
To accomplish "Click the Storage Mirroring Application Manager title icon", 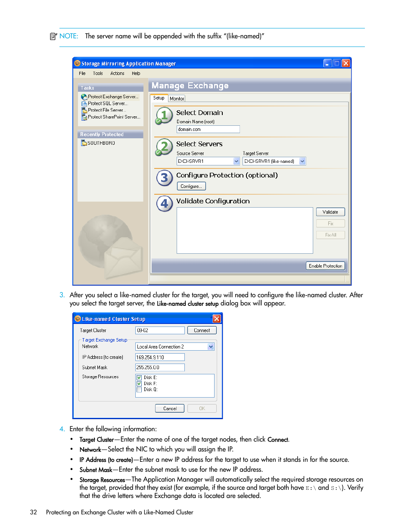I will click(78, 63).
